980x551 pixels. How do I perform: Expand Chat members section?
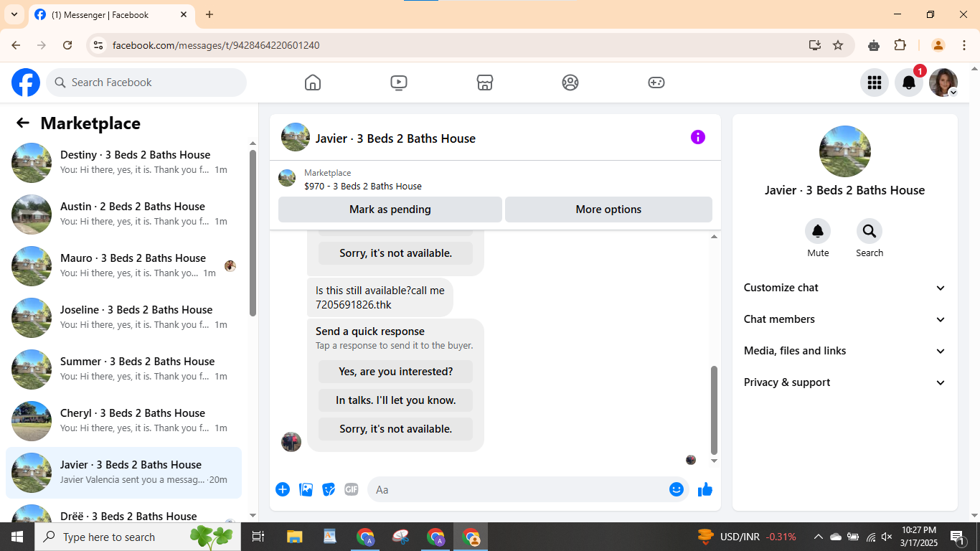tap(845, 319)
